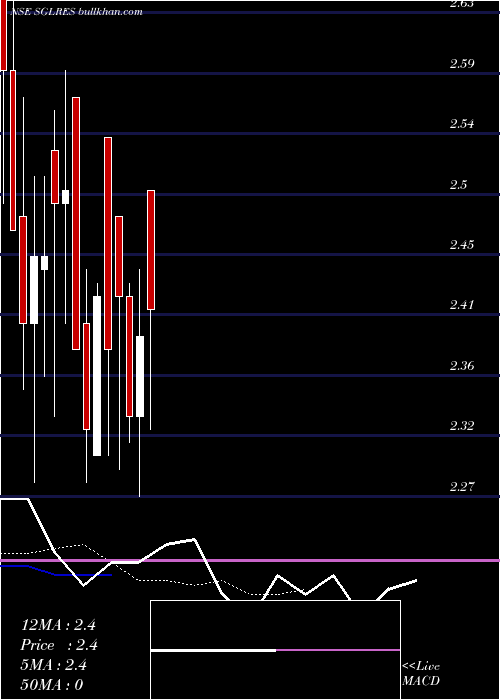Click the 2.41 price axis label
This screenshot has width=500, height=700.
coord(462,305)
